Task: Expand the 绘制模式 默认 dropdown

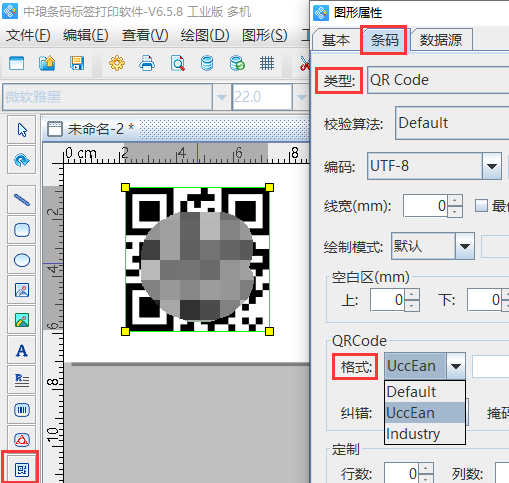Action: pos(465,246)
